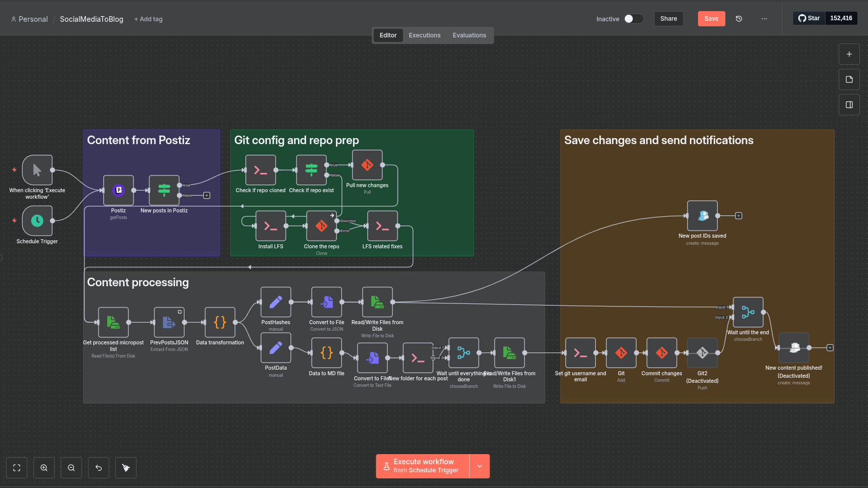Save the workflow
Screen dimensions: 868x488
(x=711, y=18)
